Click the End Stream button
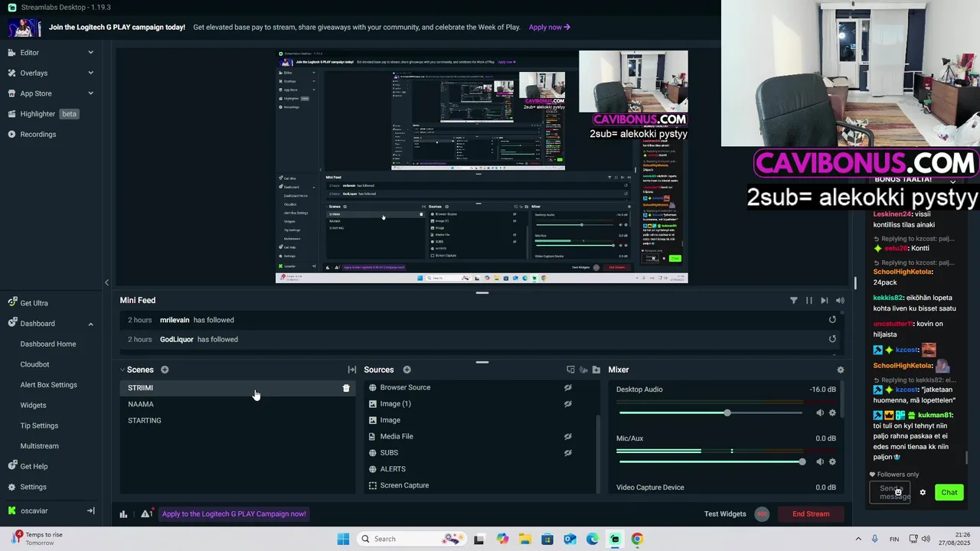Viewport: 980px width, 551px height. coord(811,514)
